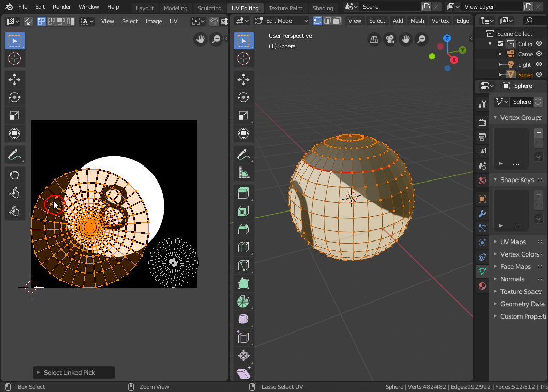Switch to the Sculpting workspace tab
This screenshot has width=548, height=392.
coord(209,8)
